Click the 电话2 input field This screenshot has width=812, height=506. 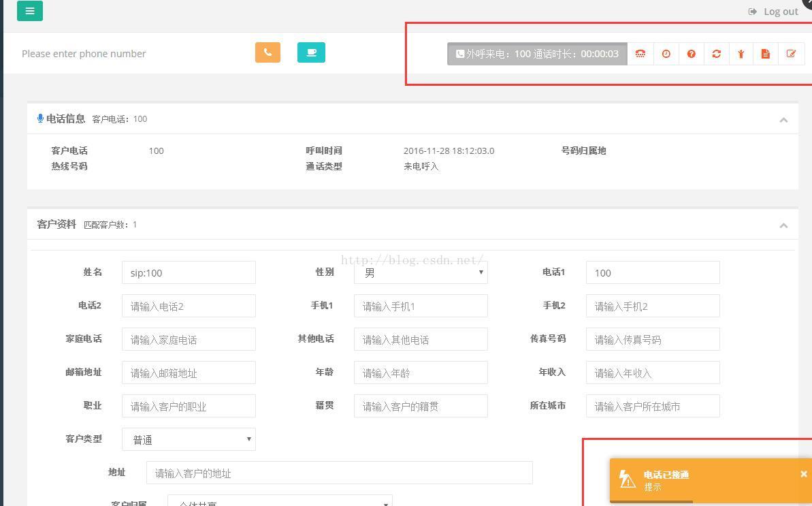click(x=189, y=306)
